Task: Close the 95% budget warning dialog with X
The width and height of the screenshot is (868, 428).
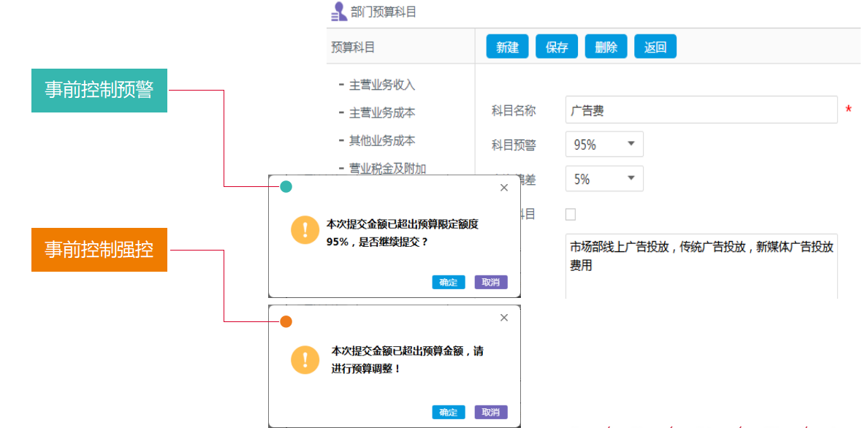Action: coord(503,188)
